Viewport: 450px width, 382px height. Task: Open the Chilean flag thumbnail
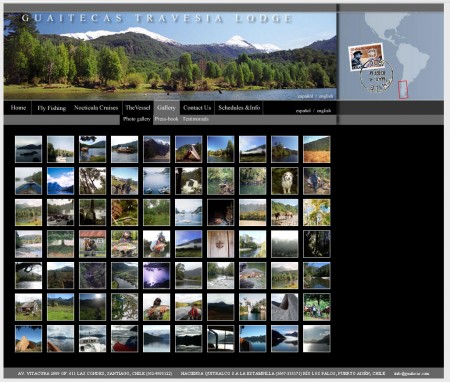[125, 339]
